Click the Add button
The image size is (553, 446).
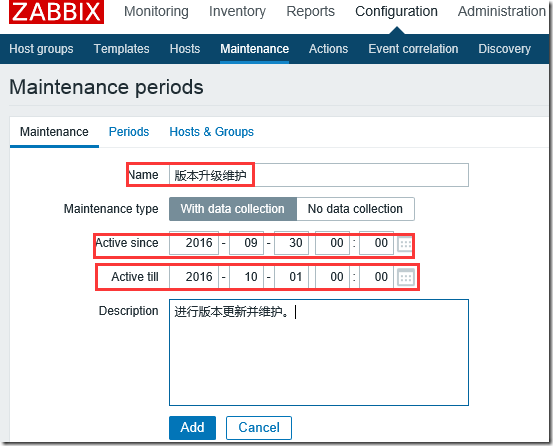click(192, 428)
